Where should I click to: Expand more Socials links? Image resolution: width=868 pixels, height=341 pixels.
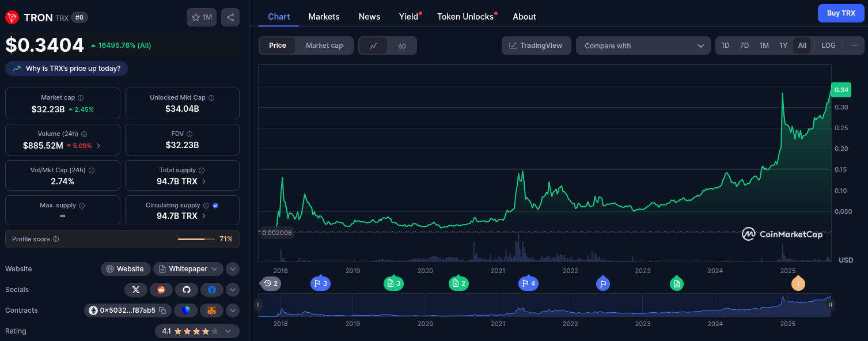click(233, 290)
